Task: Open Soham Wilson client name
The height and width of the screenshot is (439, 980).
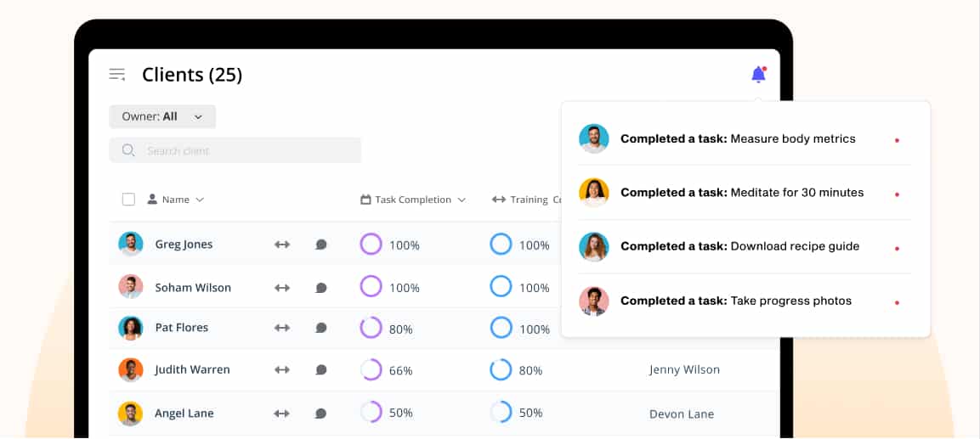Action: coord(193,288)
